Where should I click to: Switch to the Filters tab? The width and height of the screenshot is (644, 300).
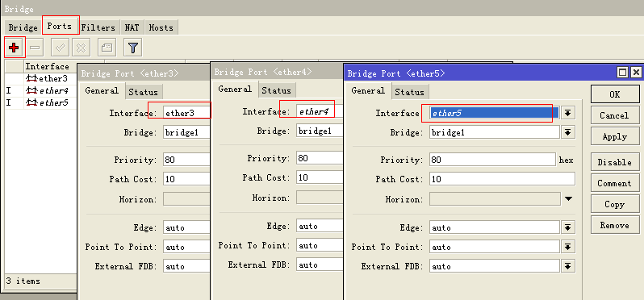tap(98, 27)
